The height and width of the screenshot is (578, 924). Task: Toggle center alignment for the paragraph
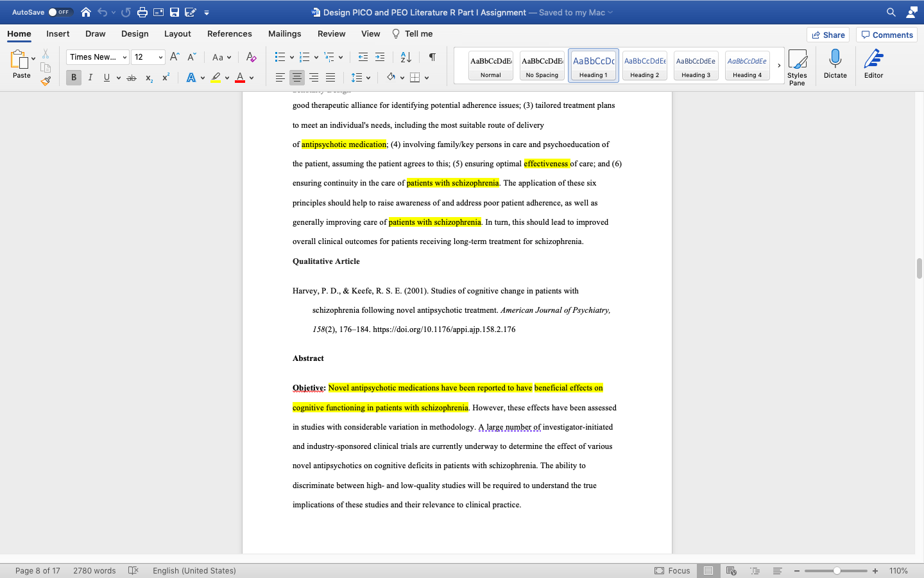pyautogui.click(x=296, y=77)
